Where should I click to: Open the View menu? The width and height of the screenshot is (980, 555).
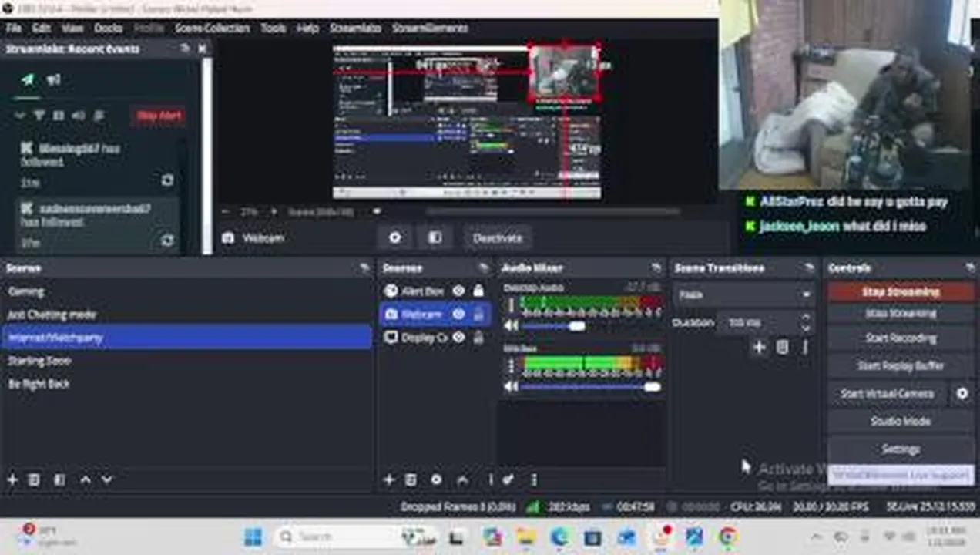72,28
